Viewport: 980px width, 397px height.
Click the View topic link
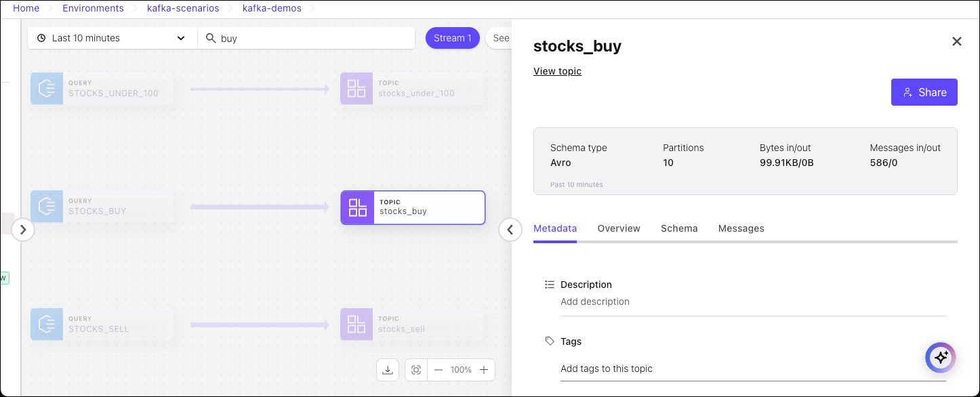tap(557, 71)
